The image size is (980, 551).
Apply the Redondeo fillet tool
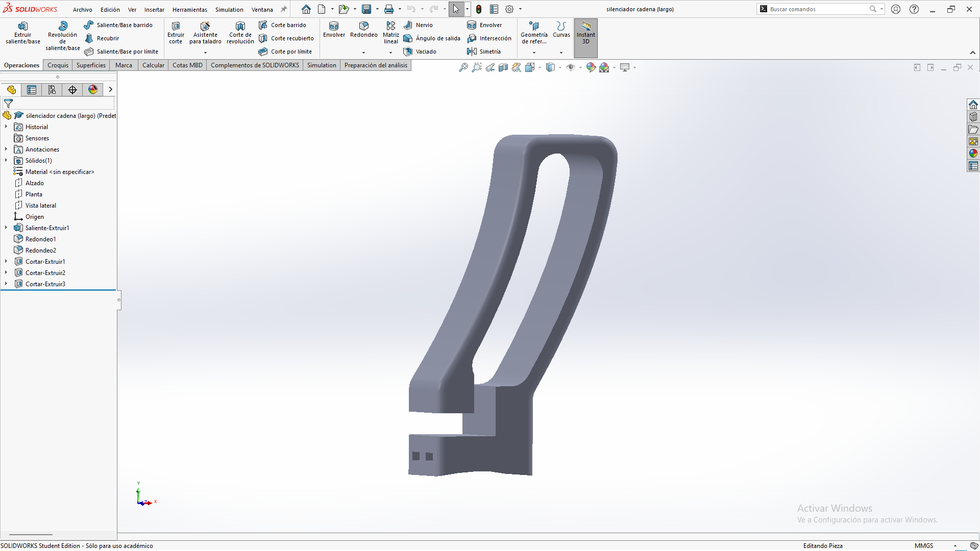363,30
